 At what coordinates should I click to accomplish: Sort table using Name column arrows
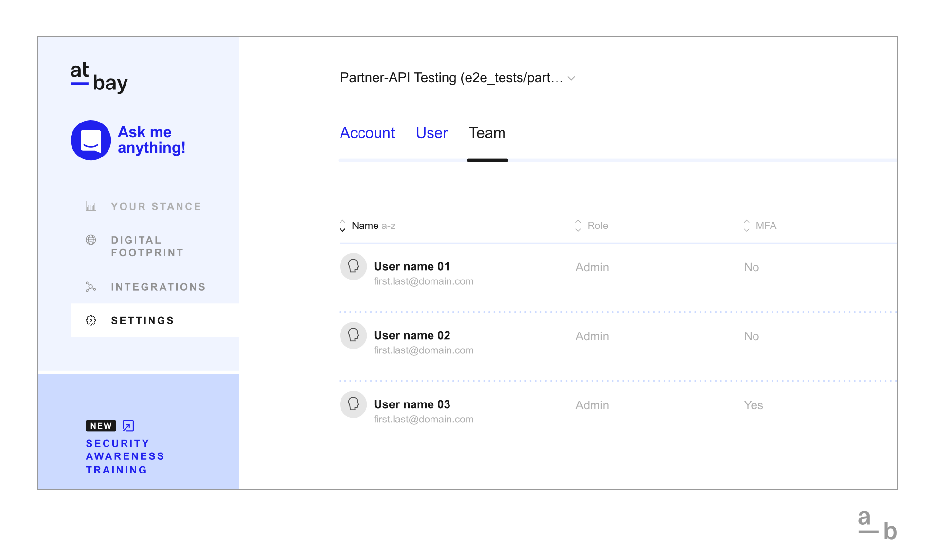coord(342,226)
